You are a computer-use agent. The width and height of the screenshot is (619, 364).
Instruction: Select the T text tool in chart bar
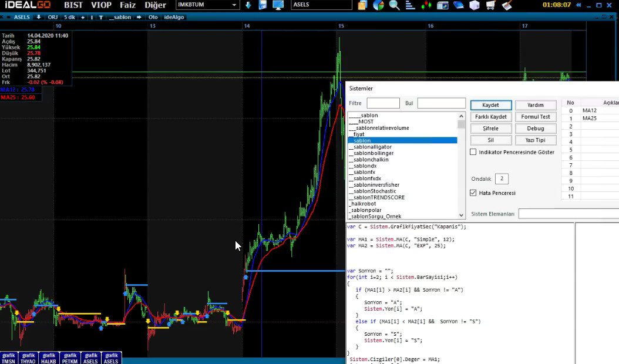[x=101, y=18]
